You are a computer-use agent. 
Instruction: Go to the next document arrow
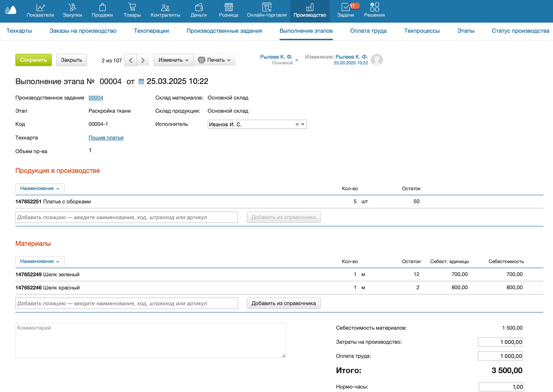point(143,60)
